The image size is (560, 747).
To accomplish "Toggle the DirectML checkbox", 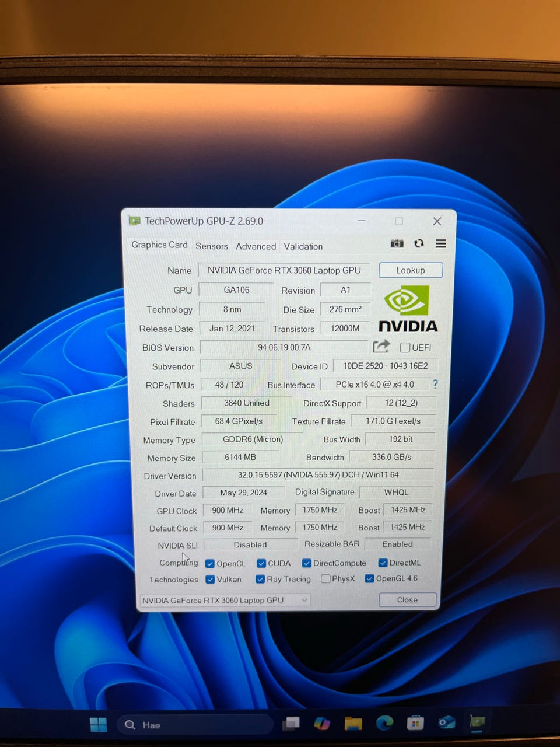I will click(x=383, y=563).
